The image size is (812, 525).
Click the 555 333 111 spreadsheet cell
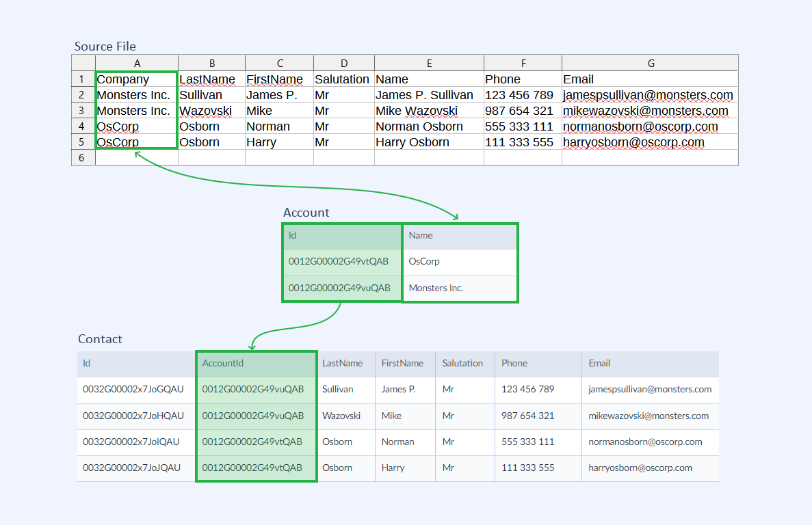[523, 126]
